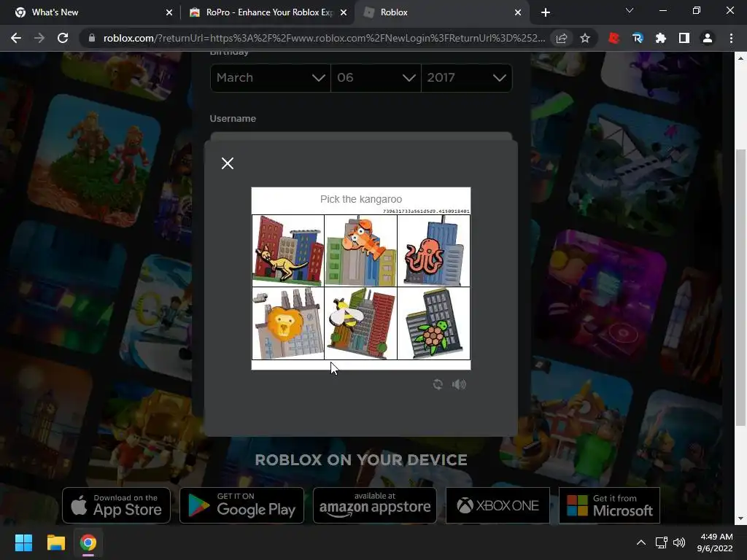
Task: Open the volume tray icon
Action: (679, 542)
